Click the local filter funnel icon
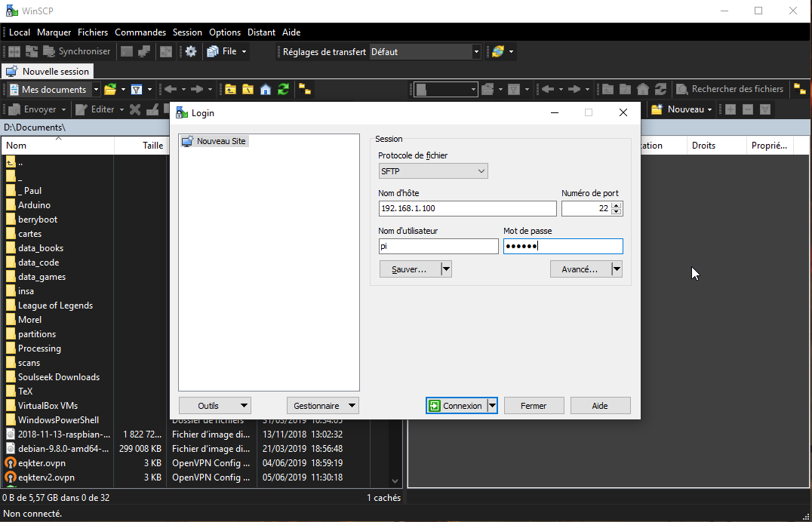The height and width of the screenshot is (522, 812). click(137, 89)
